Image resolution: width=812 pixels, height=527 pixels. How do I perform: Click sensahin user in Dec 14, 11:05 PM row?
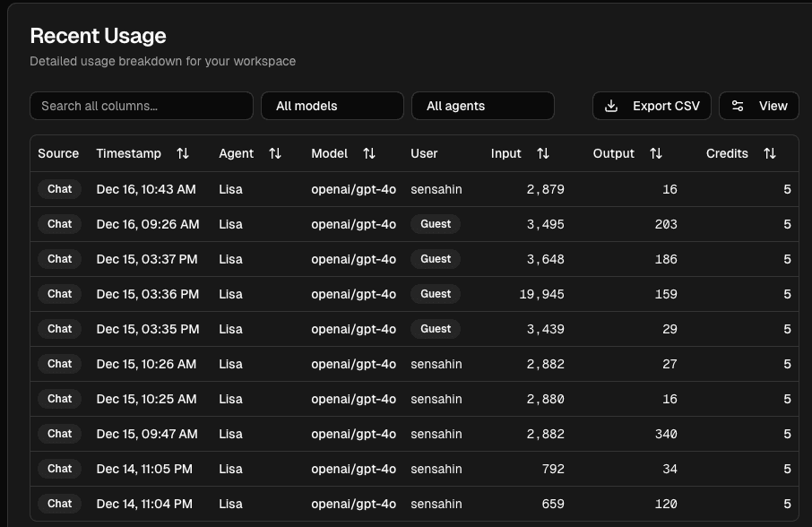click(x=436, y=469)
